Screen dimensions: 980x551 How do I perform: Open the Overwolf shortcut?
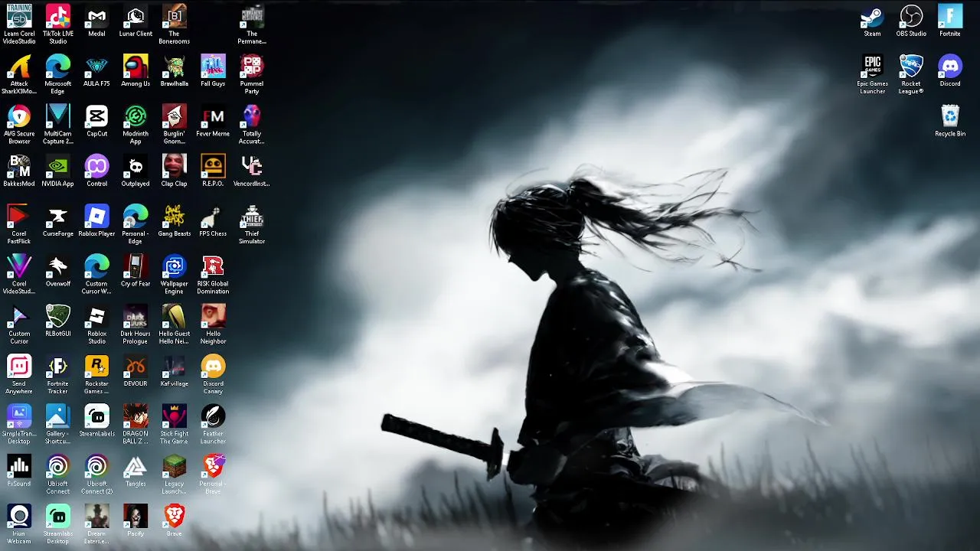click(x=58, y=271)
